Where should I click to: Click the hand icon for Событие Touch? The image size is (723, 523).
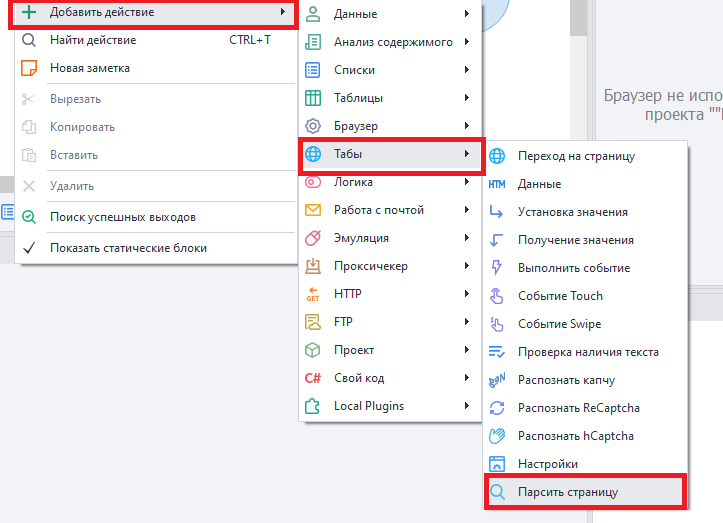tap(497, 296)
